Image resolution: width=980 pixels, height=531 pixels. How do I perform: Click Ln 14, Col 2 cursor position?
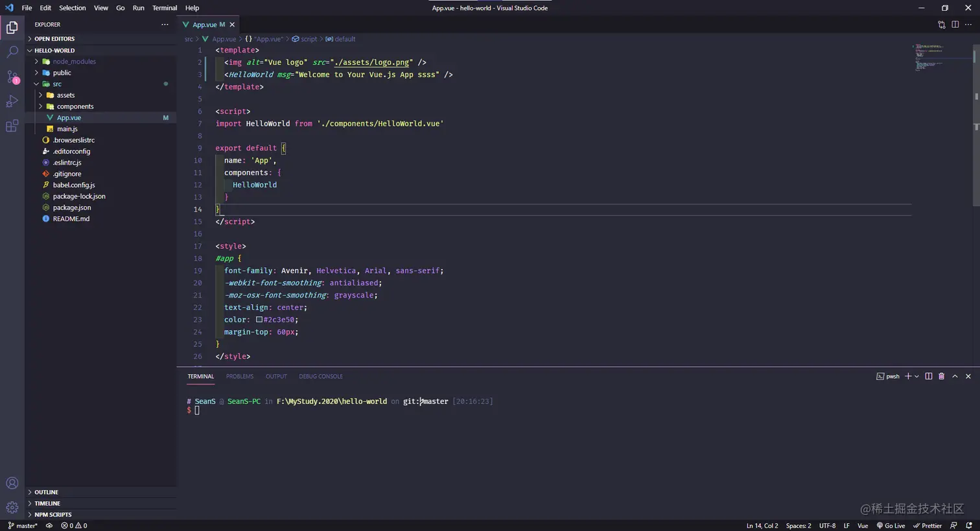pyautogui.click(x=762, y=526)
